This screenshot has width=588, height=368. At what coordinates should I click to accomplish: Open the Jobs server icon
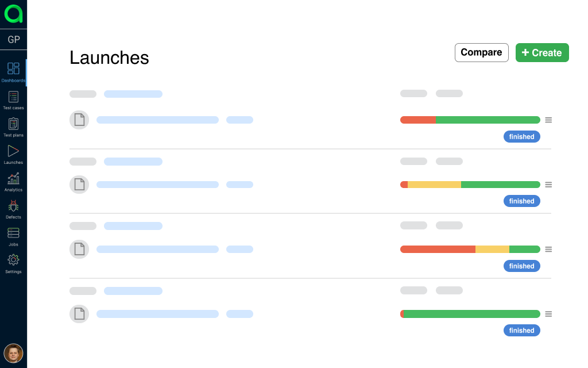point(13,234)
